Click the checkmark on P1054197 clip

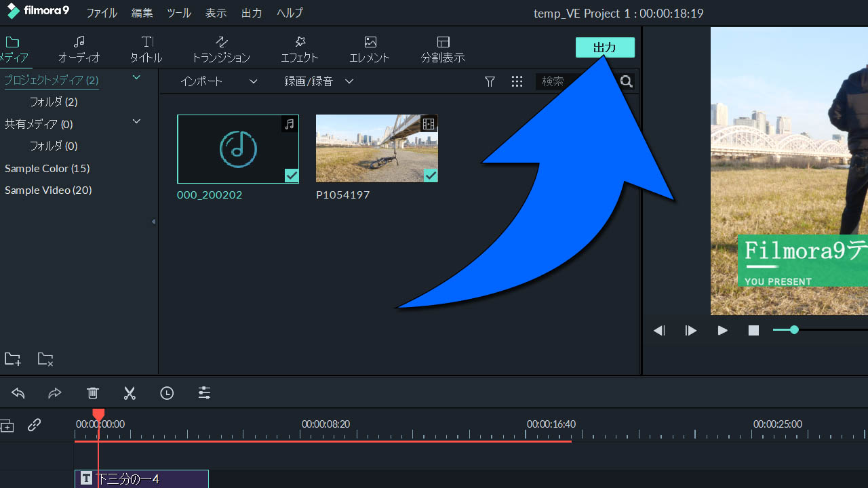431,176
